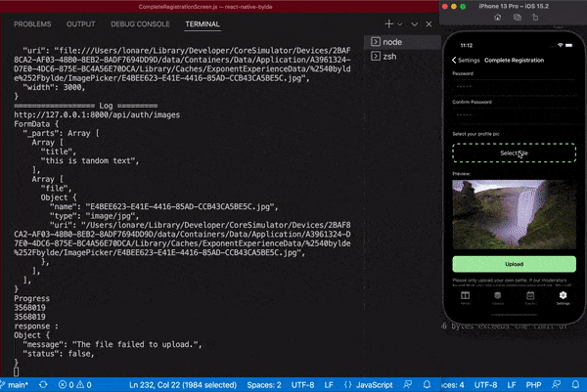The image size is (587, 392).
Task: Tap the waterfall preview image
Action: coord(514,214)
